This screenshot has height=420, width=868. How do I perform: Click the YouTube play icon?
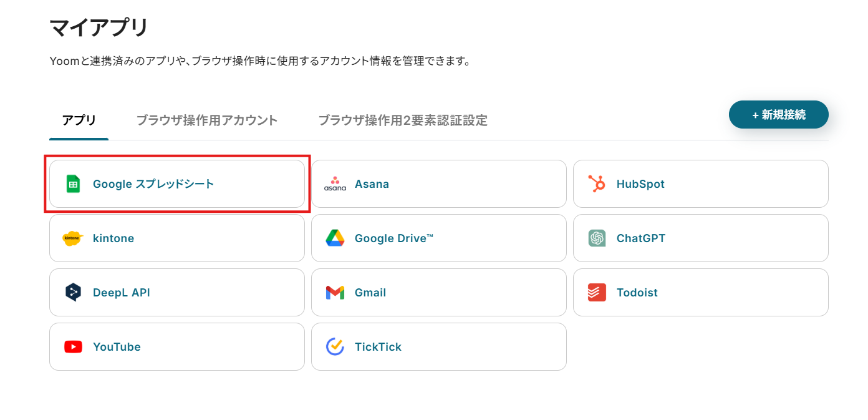coord(73,347)
